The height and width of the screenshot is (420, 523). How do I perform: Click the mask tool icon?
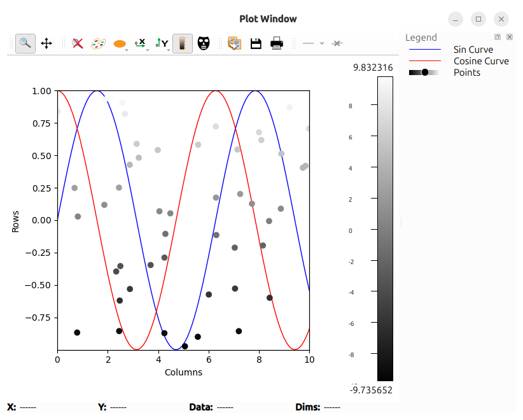[x=204, y=43]
